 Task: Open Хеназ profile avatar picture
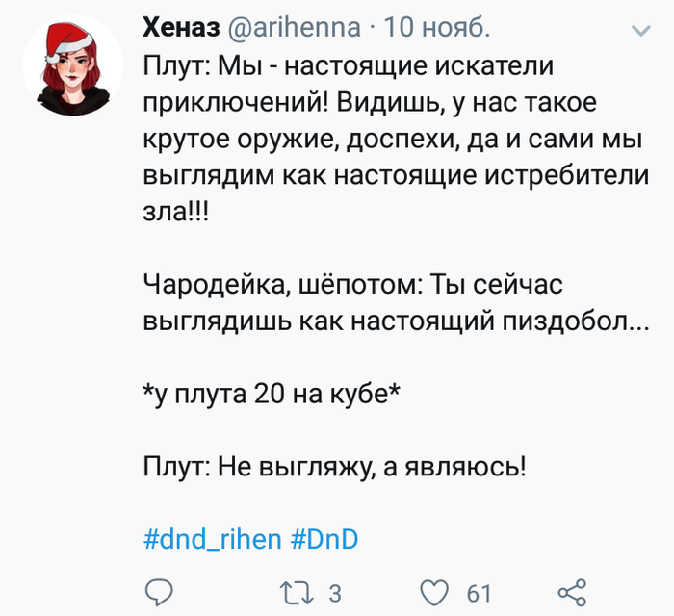[x=72, y=65]
